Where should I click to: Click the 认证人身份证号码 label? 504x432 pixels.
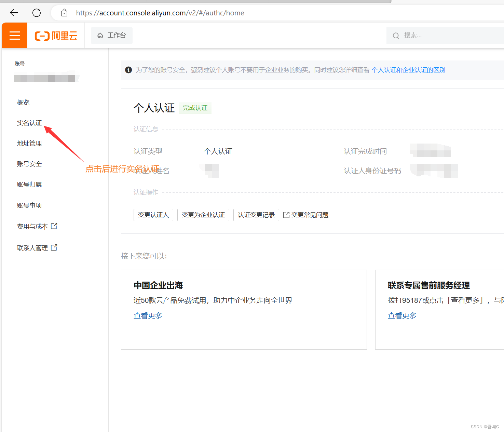(372, 171)
